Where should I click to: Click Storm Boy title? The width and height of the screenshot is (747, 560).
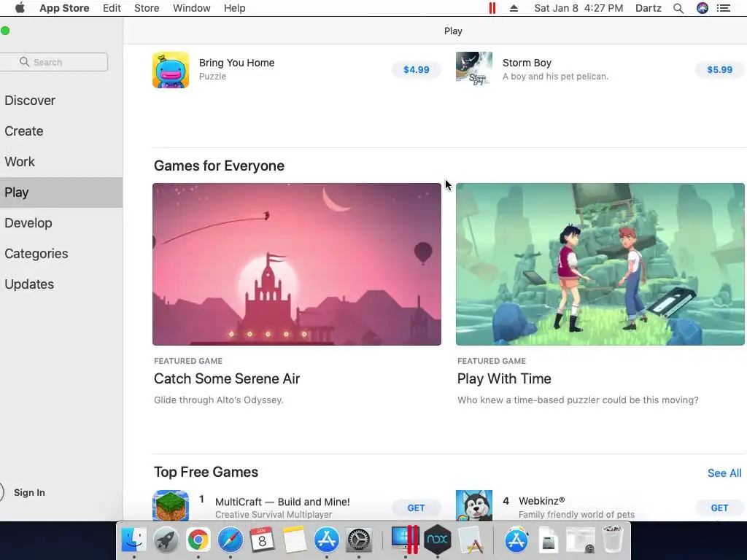point(527,63)
